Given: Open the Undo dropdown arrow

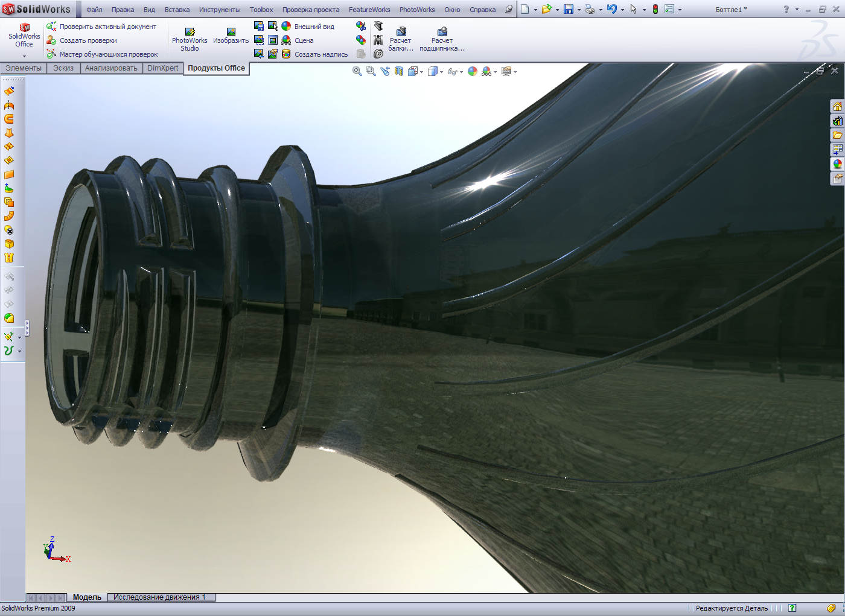Looking at the screenshot, I should [622, 10].
